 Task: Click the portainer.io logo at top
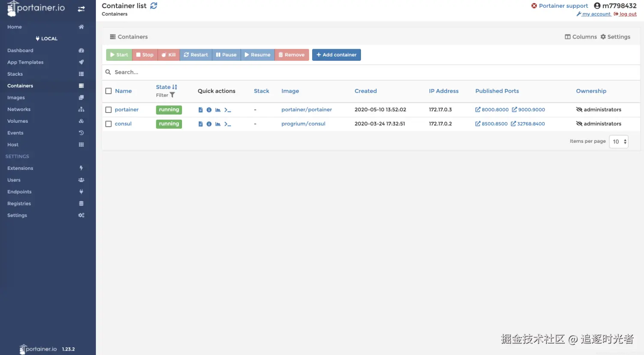[36, 8]
